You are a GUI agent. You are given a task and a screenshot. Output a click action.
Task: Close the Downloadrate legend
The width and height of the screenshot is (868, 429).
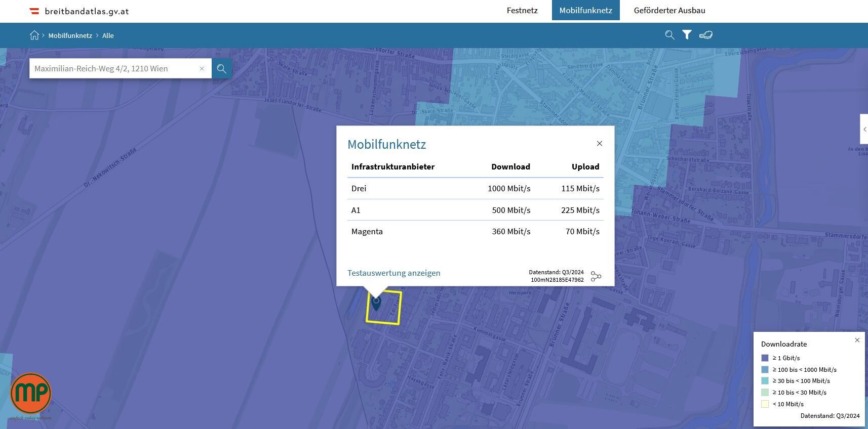click(x=857, y=340)
